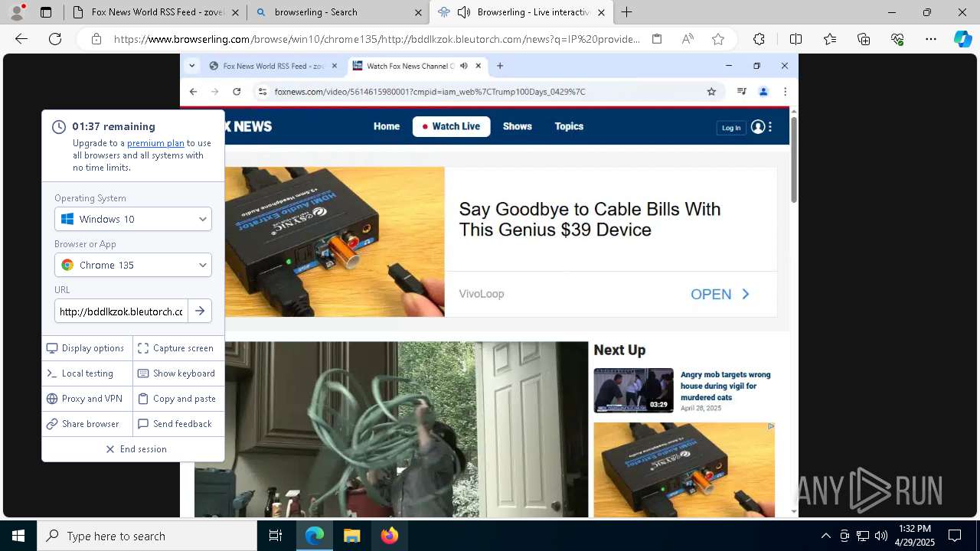Click Show keyboard
Image resolution: width=980 pixels, height=551 pixels.
178,373
